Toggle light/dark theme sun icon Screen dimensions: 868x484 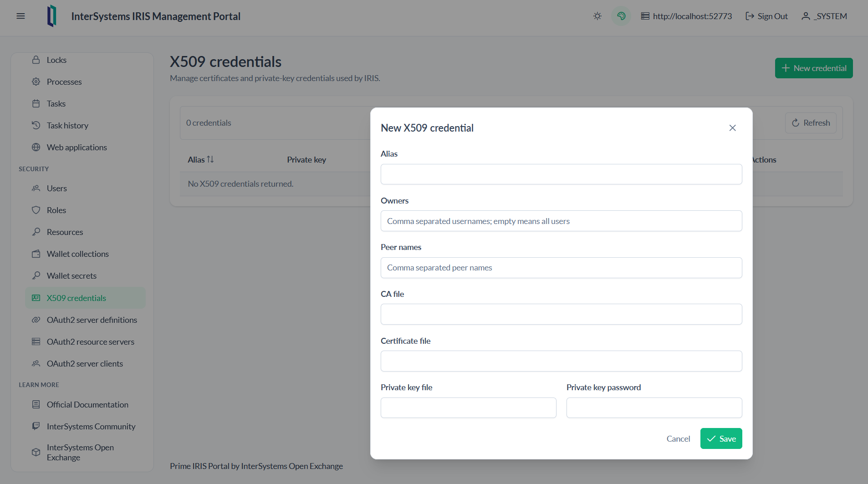click(597, 16)
